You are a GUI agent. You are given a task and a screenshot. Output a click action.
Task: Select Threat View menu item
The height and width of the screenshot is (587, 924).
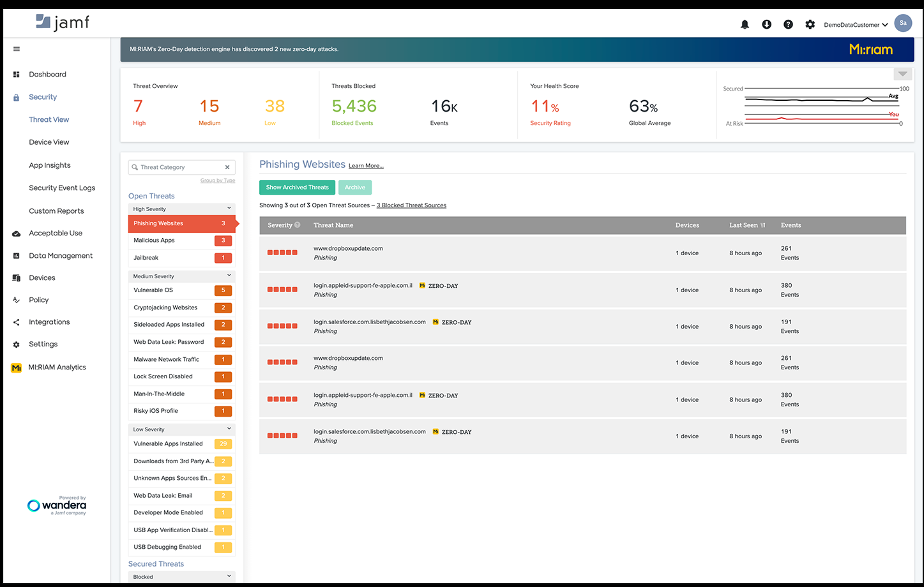coord(49,120)
